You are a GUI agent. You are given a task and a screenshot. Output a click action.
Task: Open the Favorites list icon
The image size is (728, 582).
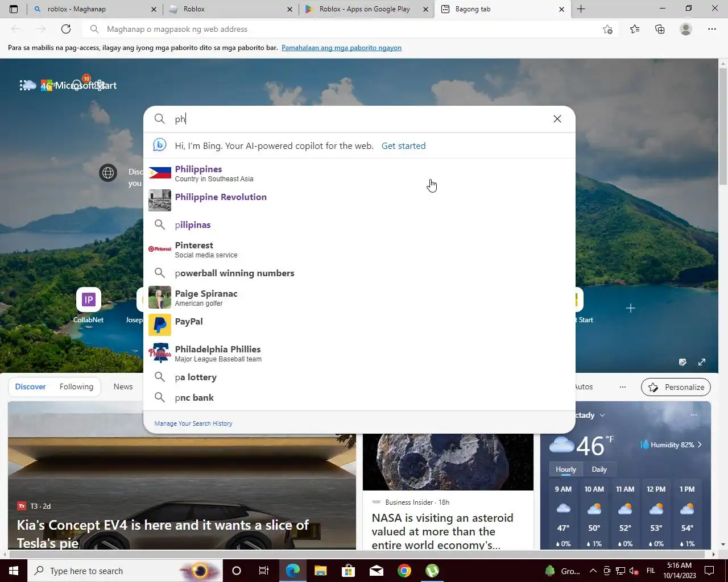(635, 29)
